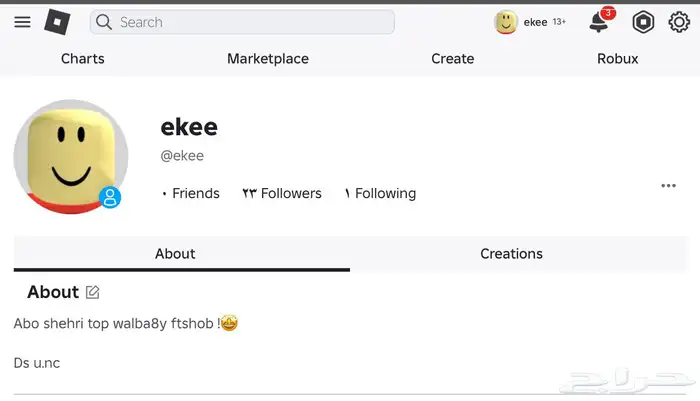Click the edit About pencil icon
700x401 pixels.
93,292
